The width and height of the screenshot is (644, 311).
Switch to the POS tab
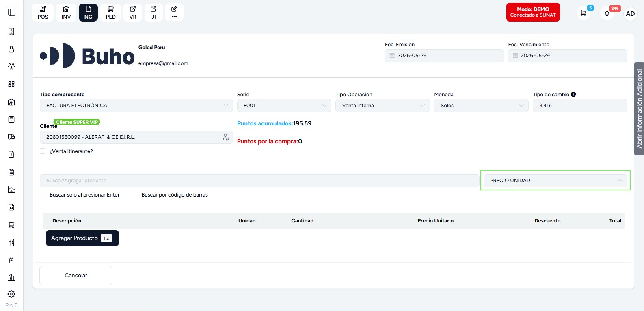pos(43,13)
